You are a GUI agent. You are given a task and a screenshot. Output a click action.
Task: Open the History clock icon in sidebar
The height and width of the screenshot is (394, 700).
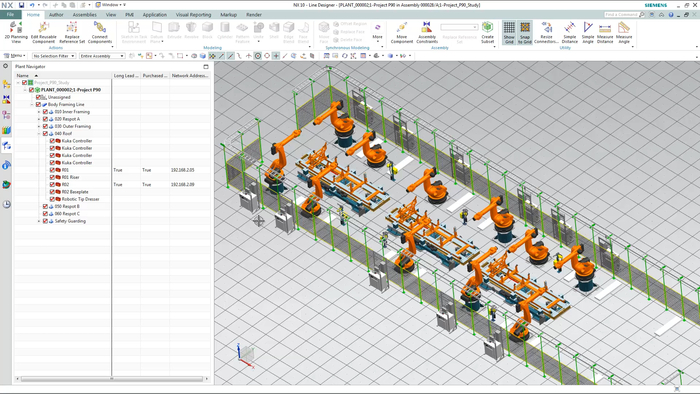point(6,204)
